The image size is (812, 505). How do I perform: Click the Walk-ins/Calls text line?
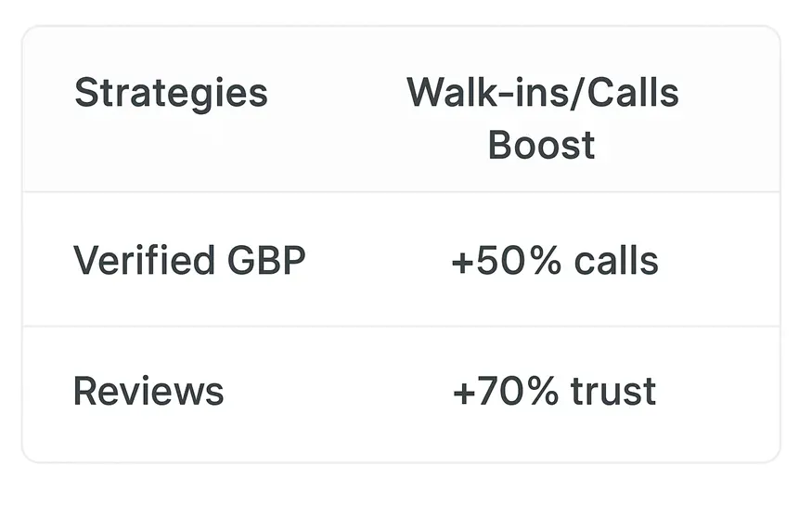point(542,93)
